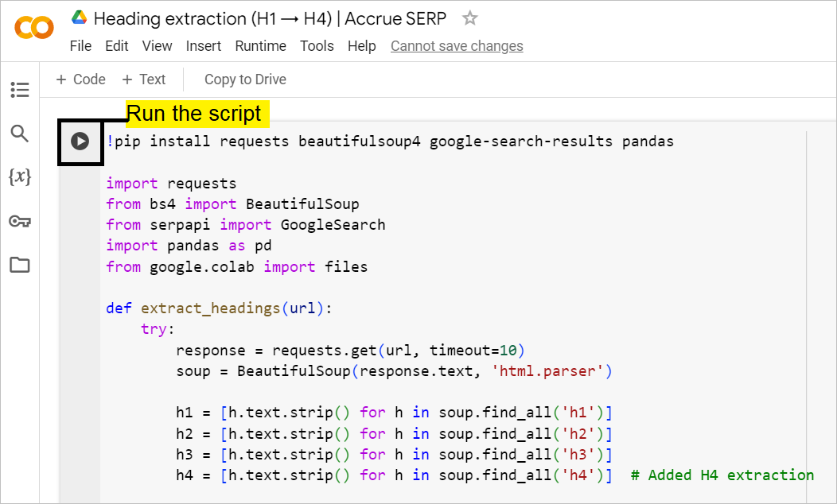
Task: Open the search sidebar icon
Action: pyautogui.click(x=20, y=134)
